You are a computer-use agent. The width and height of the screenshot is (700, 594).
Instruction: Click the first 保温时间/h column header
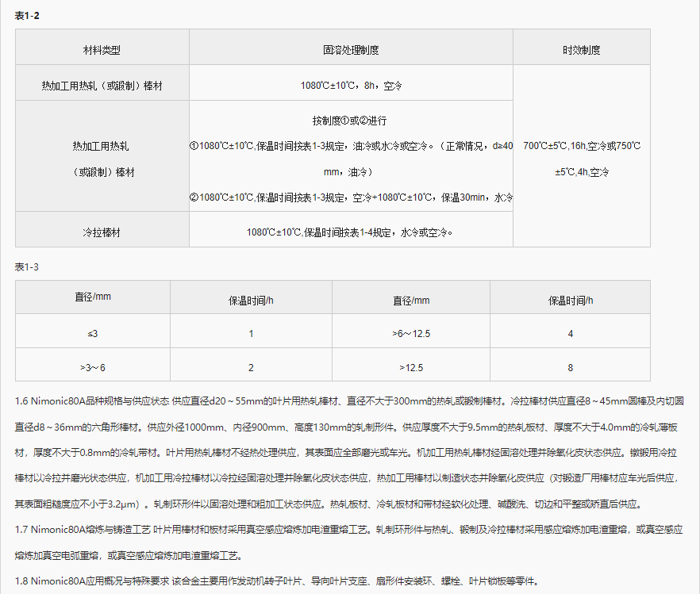click(x=251, y=297)
